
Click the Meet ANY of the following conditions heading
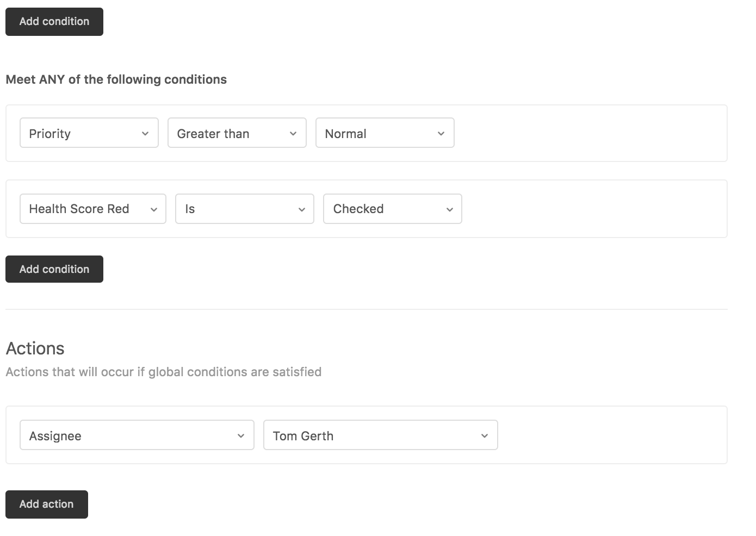(x=116, y=79)
